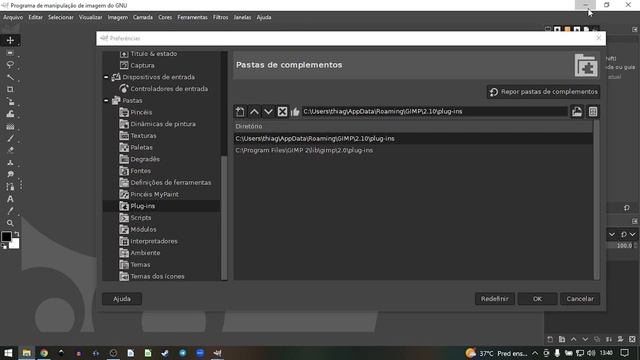Open Definições de ferramentas folder settings
The width and height of the screenshot is (640, 360).
(x=171, y=182)
